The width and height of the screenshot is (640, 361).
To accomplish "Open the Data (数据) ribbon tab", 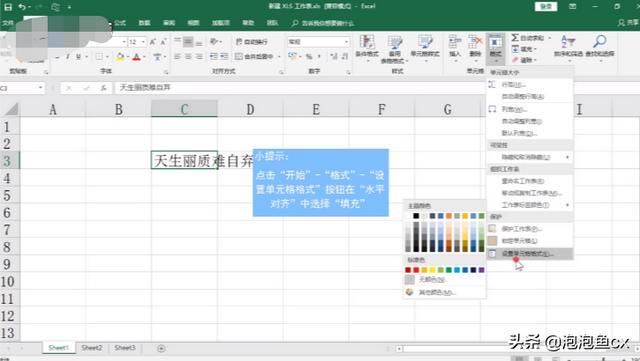I will [144, 23].
